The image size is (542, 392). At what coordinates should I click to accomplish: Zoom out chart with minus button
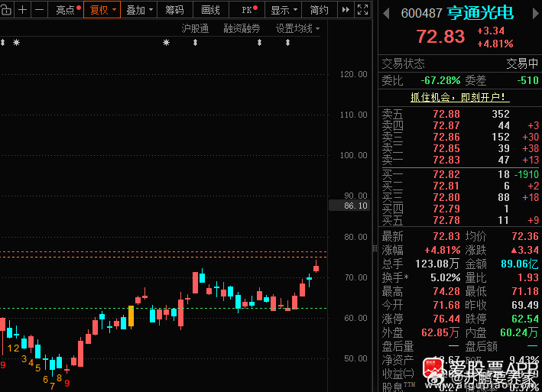40,10
